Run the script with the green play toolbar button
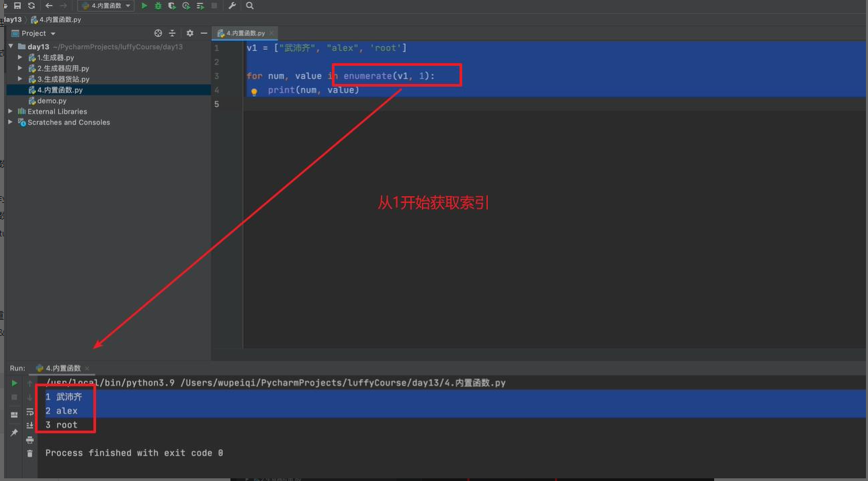Viewport: 868px width, 481px height. coord(144,5)
